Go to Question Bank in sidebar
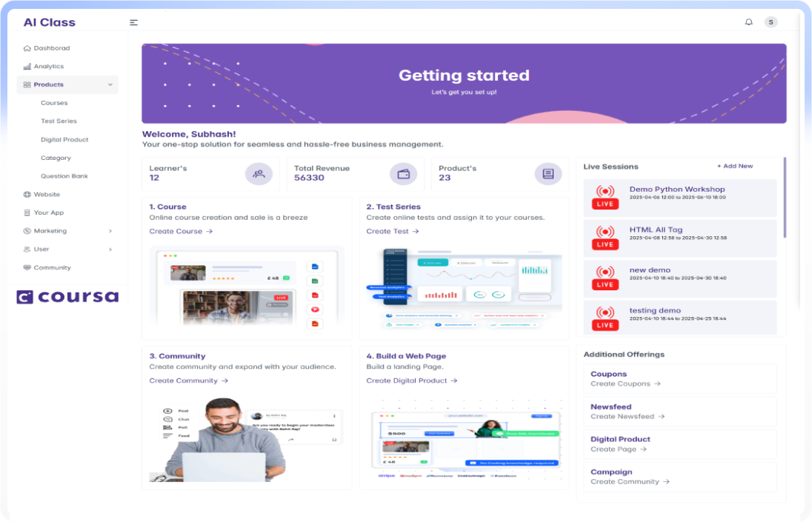812x522 pixels. tap(64, 176)
